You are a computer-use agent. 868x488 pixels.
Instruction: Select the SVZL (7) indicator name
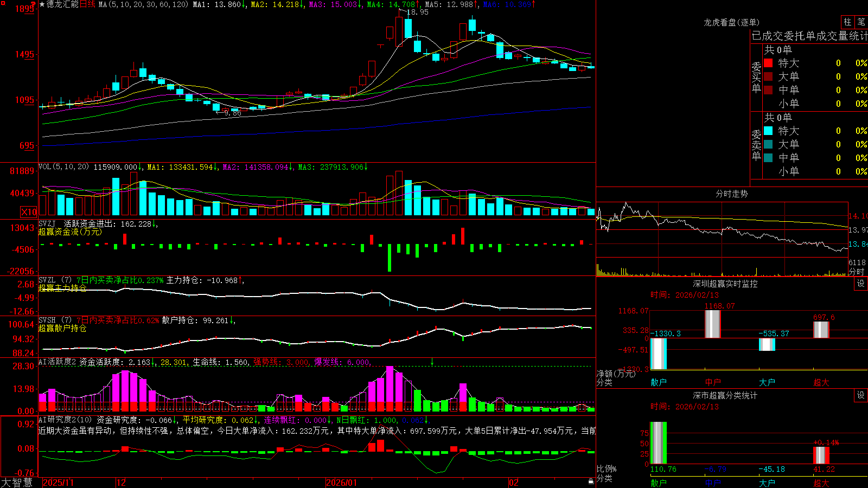pos(55,280)
